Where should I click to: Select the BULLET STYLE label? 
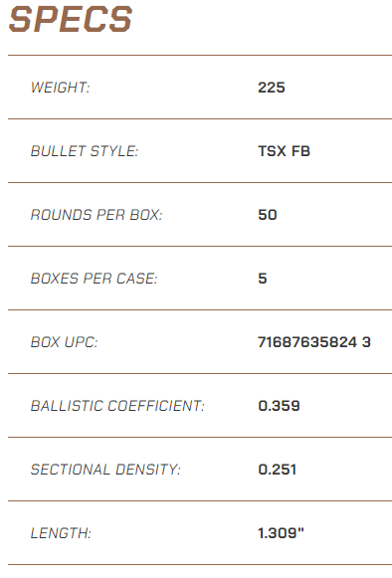[85, 151]
